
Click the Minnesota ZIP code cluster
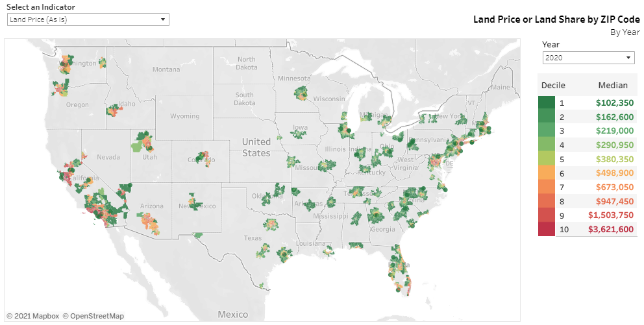point(303,93)
